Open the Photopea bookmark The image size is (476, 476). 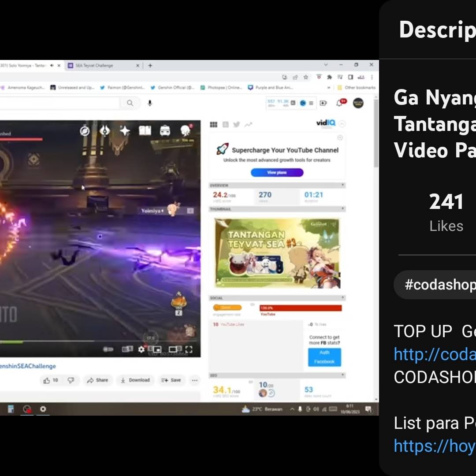(224, 88)
